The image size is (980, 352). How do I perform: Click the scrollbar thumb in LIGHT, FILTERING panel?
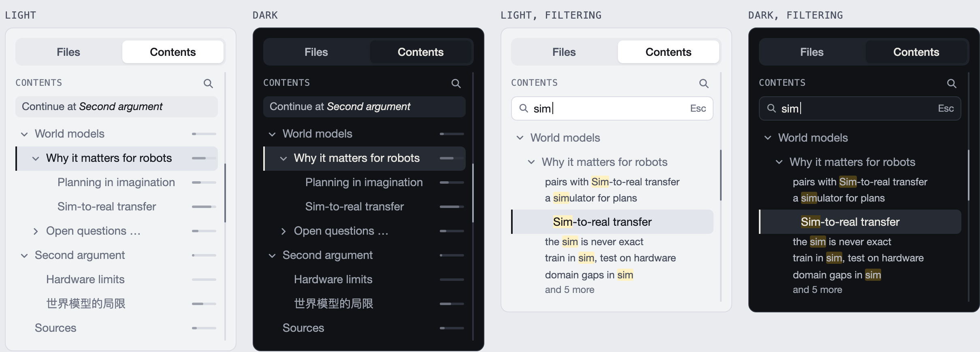720,175
